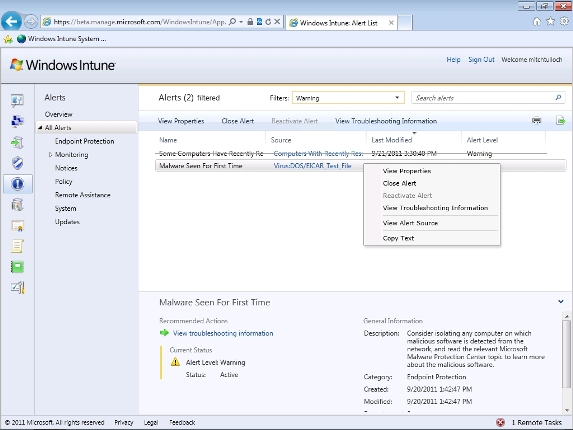Viewport: 573px width, 430px height.
Task: Open Administration workspace icon in sidebar
Action: (x=17, y=288)
